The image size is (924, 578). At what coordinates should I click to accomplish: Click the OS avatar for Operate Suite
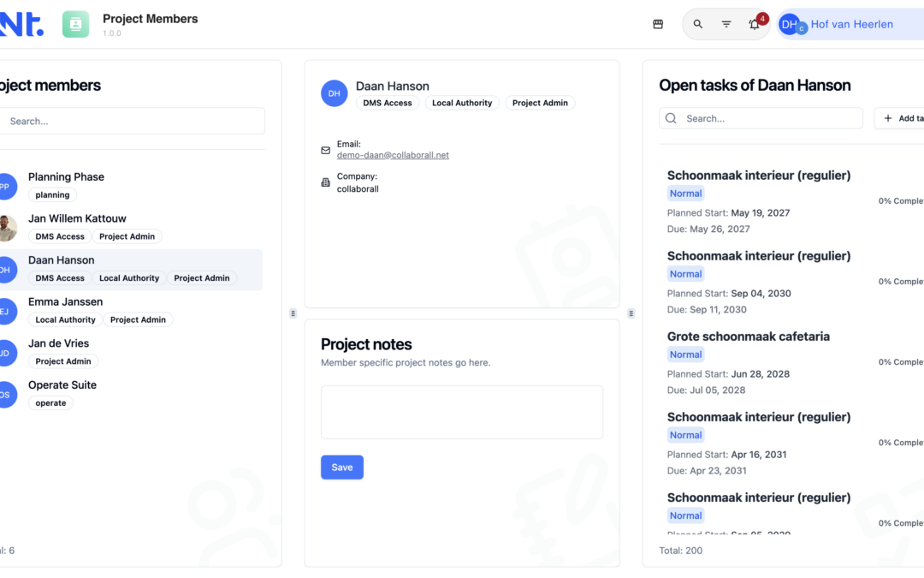pyautogui.click(x=7, y=395)
